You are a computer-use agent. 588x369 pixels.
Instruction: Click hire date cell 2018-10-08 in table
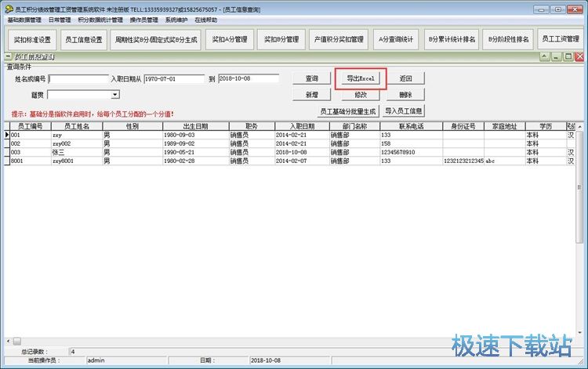point(303,152)
